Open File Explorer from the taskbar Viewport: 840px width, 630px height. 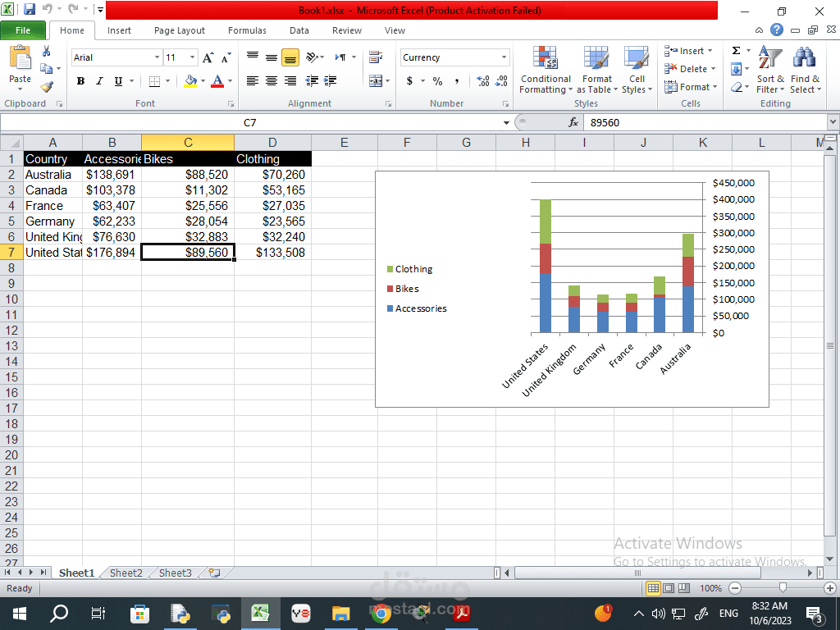[x=340, y=614]
